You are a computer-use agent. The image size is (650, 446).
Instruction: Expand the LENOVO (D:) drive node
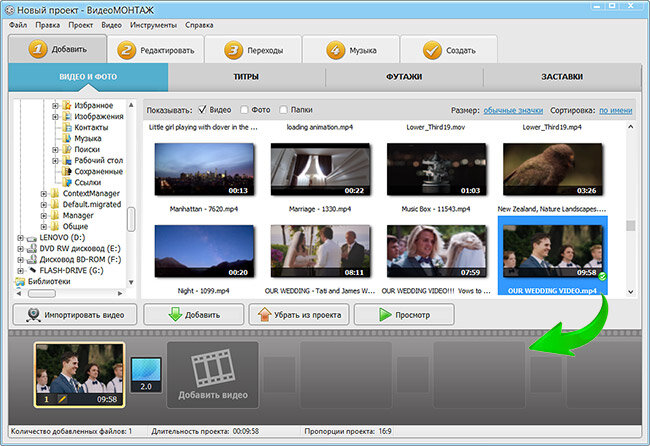20,238
